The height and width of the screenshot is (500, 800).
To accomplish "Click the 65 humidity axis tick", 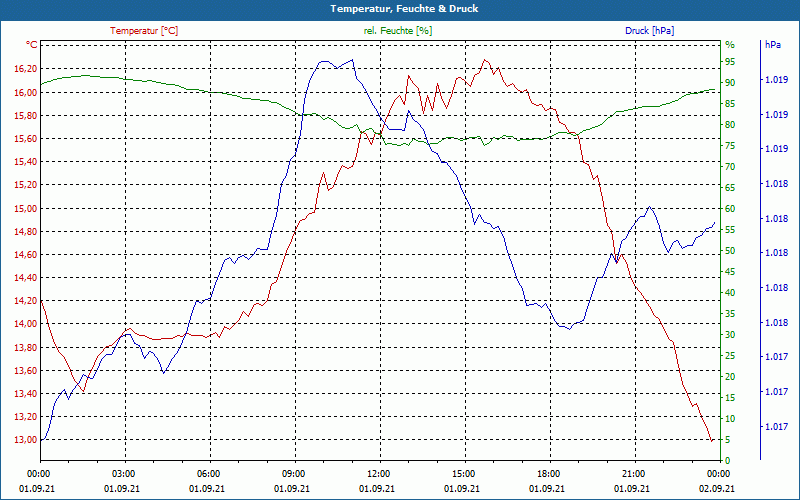I will [730, 188].
